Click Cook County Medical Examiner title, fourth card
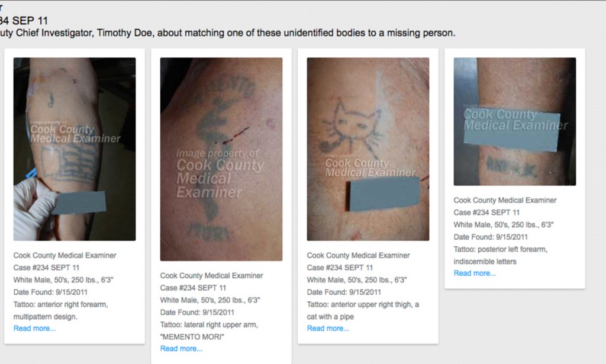 pos(505,200)
